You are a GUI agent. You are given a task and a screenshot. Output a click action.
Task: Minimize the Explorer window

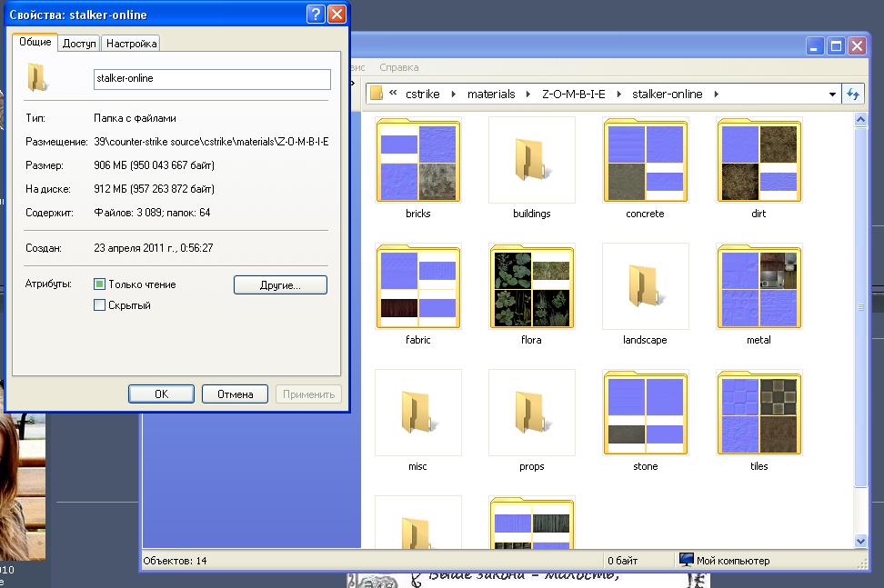click(815, 46)
